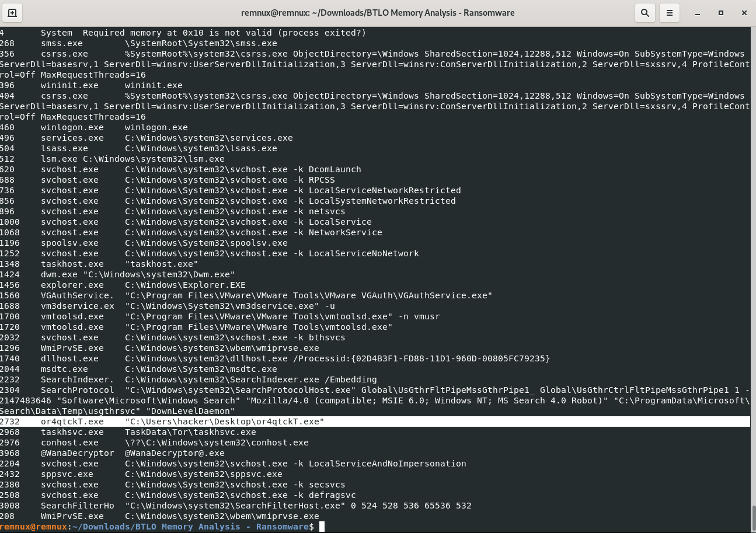This screenshot has height=533, width=756.
Task: Click PID 404 csrss.exe line
Action: 375,106
